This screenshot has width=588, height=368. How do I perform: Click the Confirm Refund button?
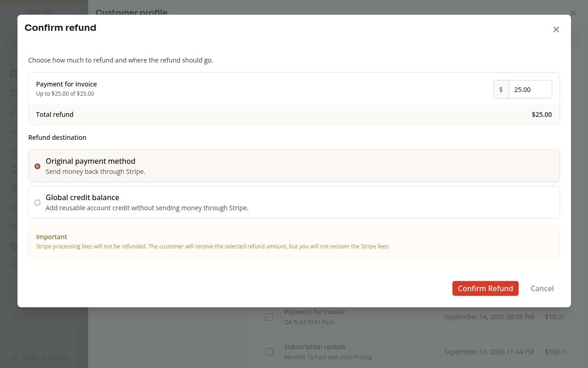(x=485, y=288)
